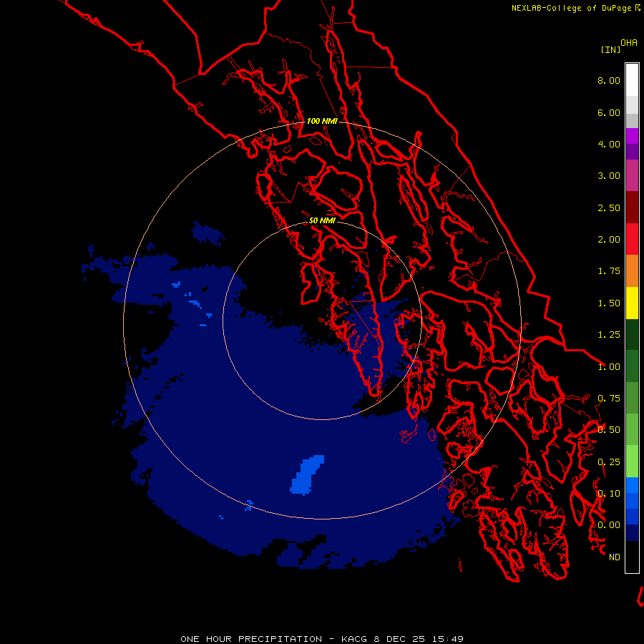Image resolution: width=644 pixels, height=644 pixels.
Task: Pick the orange legend swatch
Action: pos(632,271)
